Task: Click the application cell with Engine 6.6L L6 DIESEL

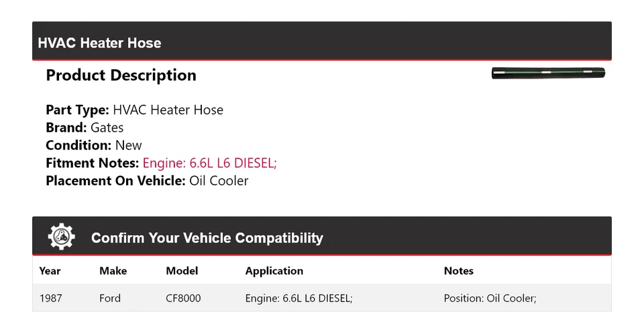Action: [x=299, y=297]
